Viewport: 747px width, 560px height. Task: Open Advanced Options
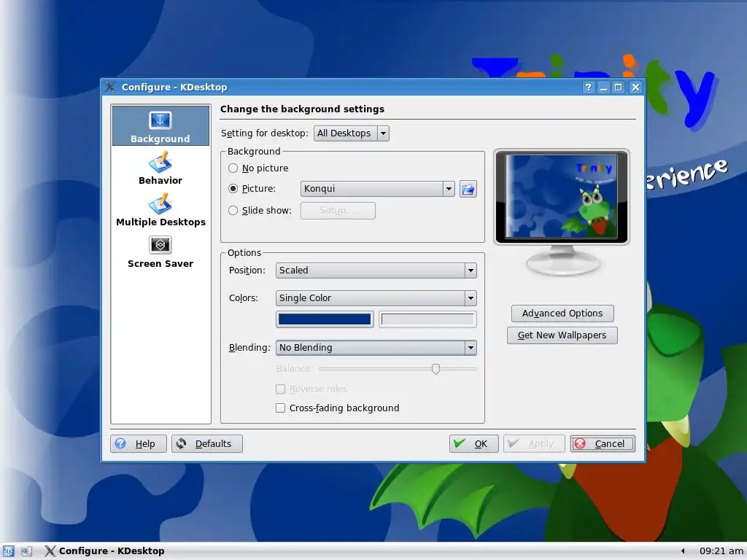click(x=562, y=314)
